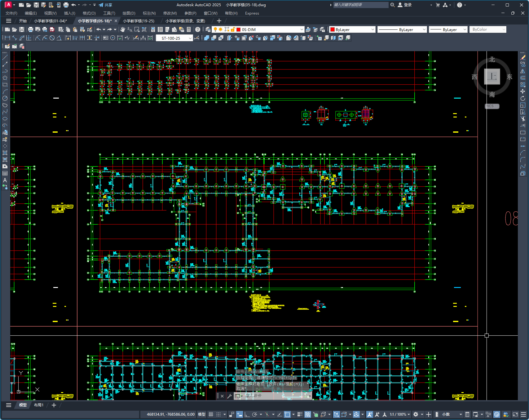529x420 pixels.
Task: Toggle Transparency display in status bar
Action: pyautogui.click(x=308, y=414)
